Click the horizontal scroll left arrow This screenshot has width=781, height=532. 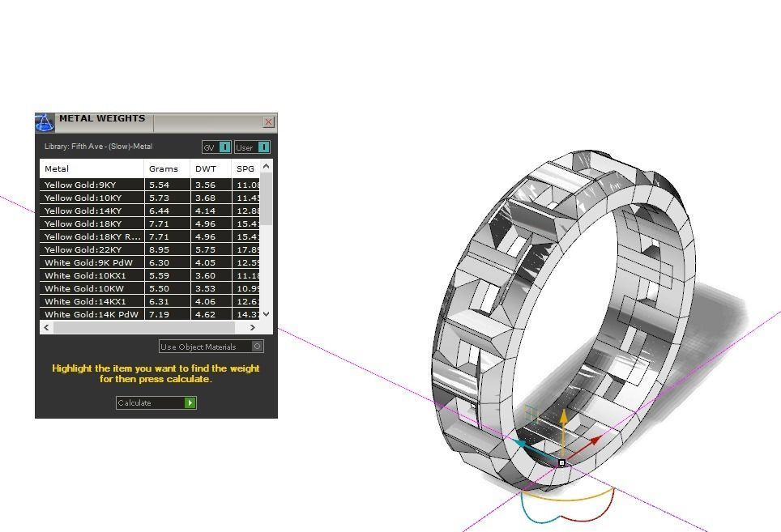click(x=46, y=327)
